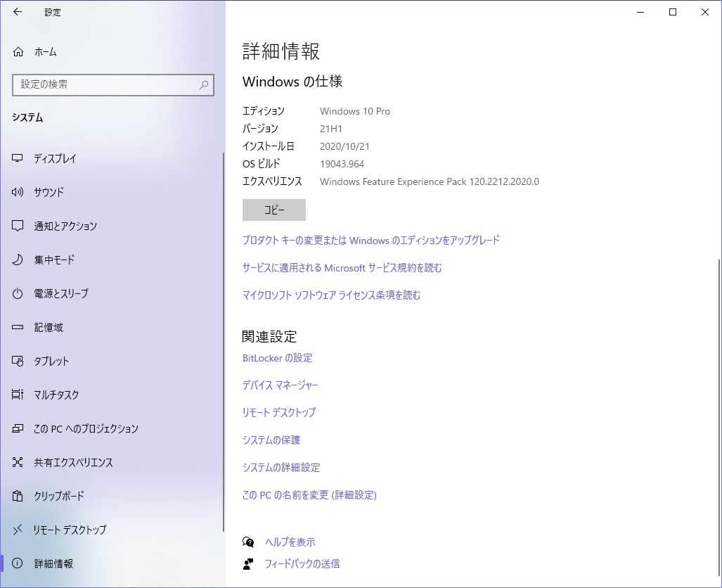722x588 pixels.
Task: Click ヘルプを表示 link text
Action: [290, 542]
